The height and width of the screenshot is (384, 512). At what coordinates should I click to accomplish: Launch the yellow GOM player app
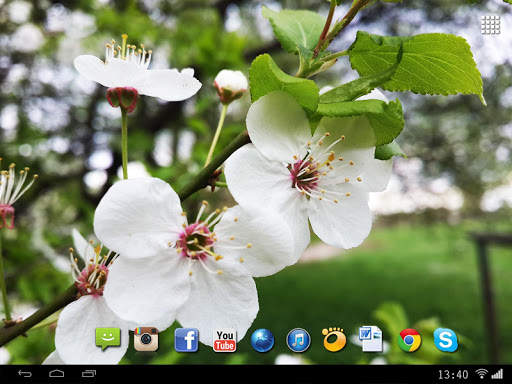(334, 339)
